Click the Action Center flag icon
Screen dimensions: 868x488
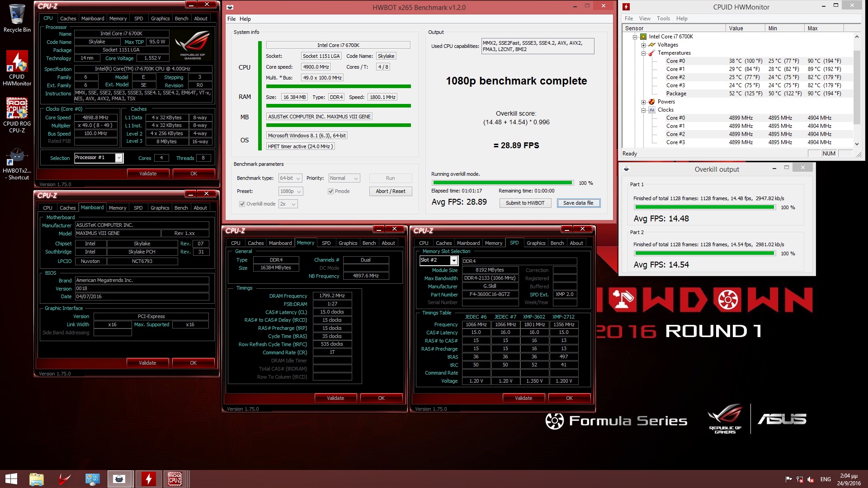click(x=788, y=479)
